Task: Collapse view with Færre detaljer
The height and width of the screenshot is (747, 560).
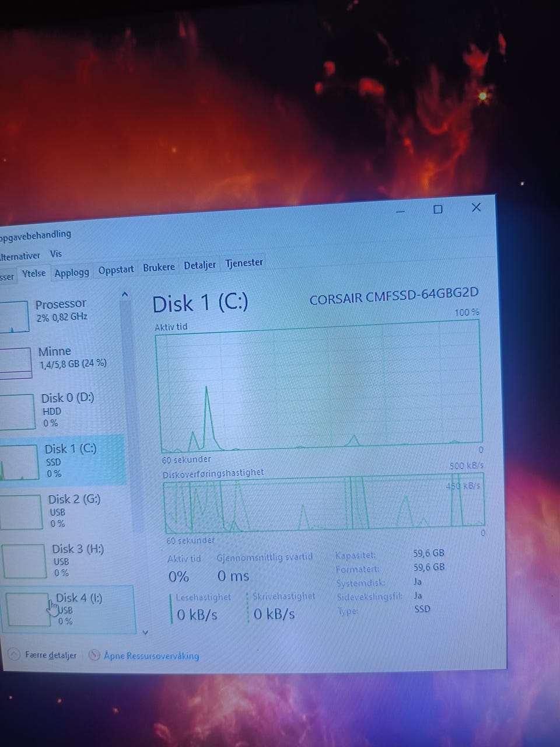Action: [51, 655]
